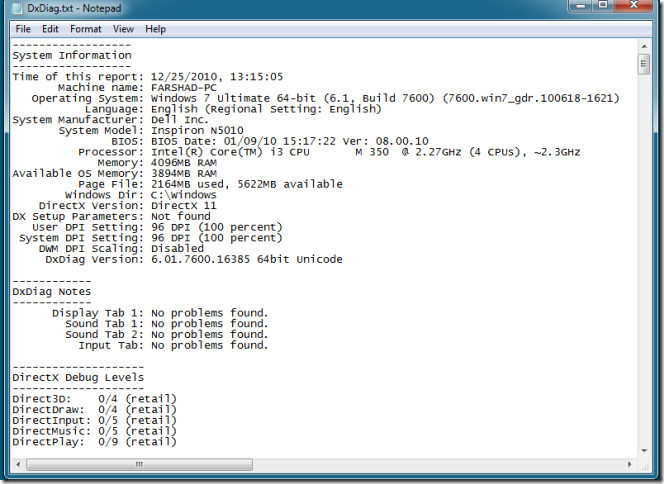Click the 'Dell Inc.' manufacturer text
Viewport: 664px width, 484px height.
(180, 120)
